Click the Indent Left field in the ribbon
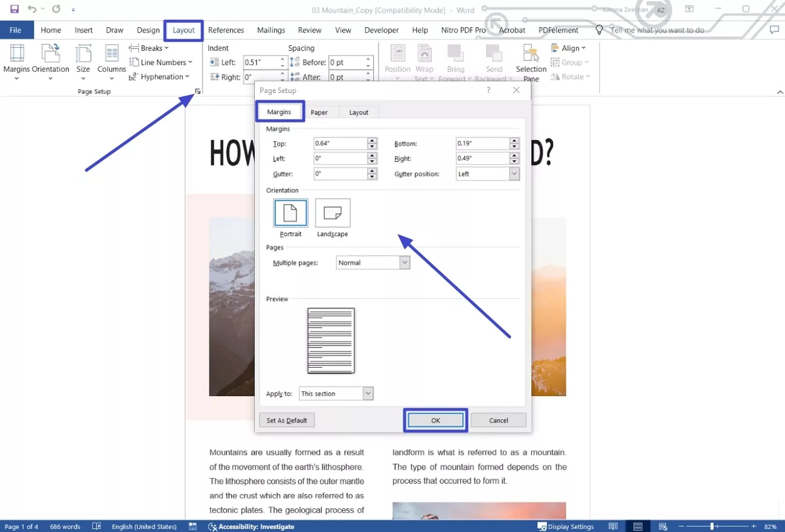785x532 pixels. point(260,62)
